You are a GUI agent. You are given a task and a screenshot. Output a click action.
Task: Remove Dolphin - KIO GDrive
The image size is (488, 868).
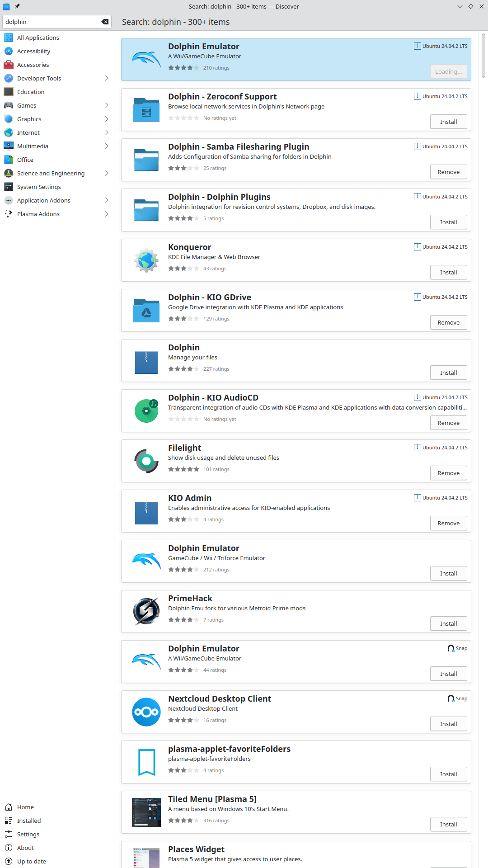449,322
